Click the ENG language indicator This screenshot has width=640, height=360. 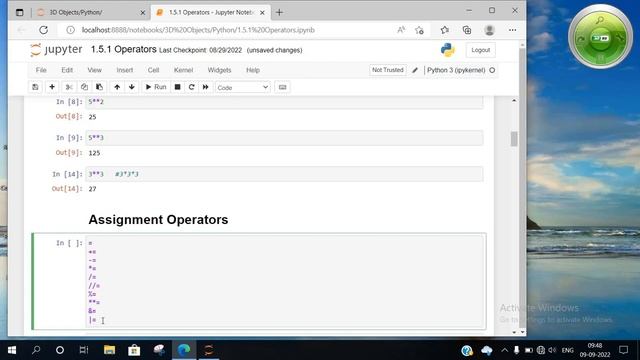[567, 350]
